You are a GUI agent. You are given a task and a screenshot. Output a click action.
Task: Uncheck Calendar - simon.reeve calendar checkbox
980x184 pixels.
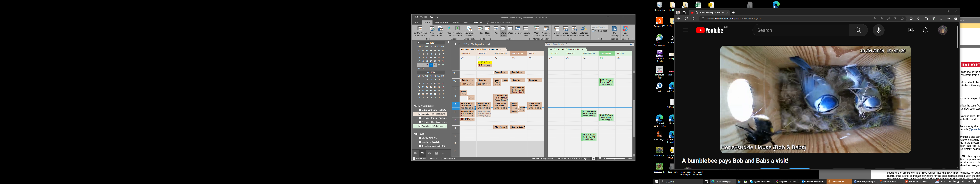pos(420,114)
